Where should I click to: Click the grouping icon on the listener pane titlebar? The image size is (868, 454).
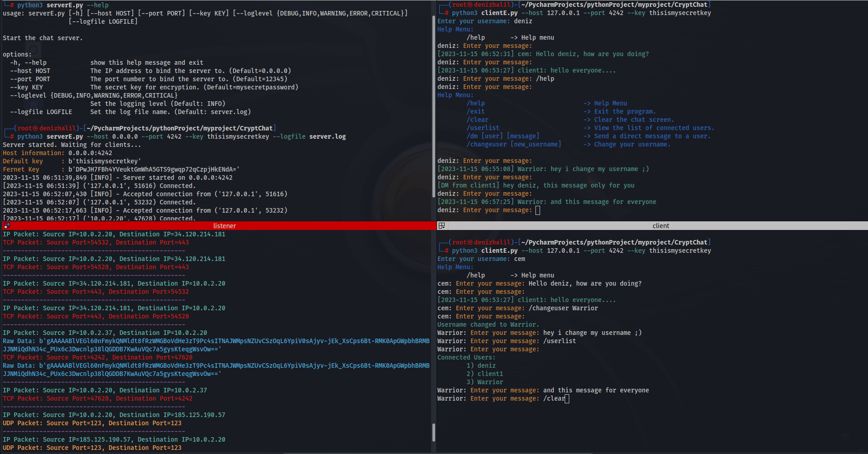pyautogui.click(x=7, y=225)
